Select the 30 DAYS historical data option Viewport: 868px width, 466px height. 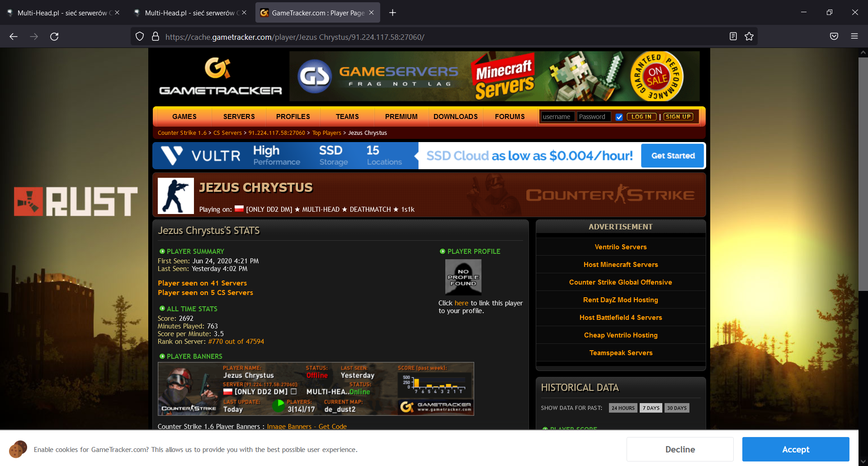pyautogui.click(x=676, y=408)
